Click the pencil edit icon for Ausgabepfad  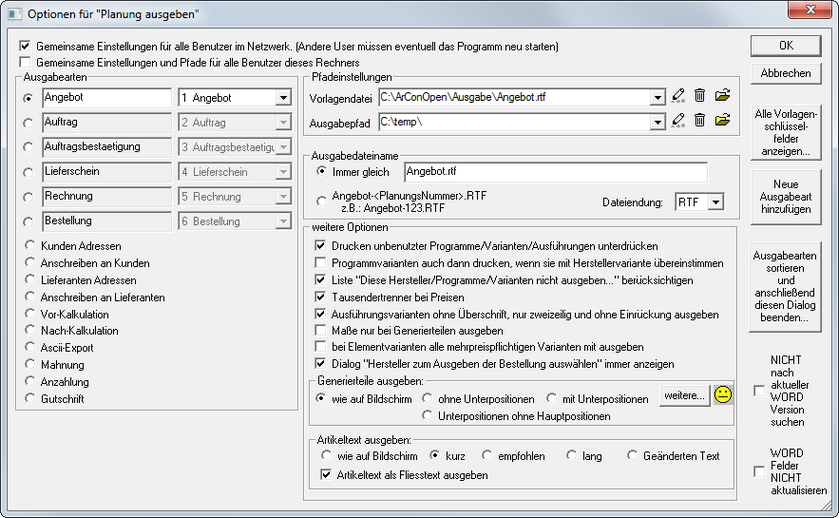(x=679, y=121)
